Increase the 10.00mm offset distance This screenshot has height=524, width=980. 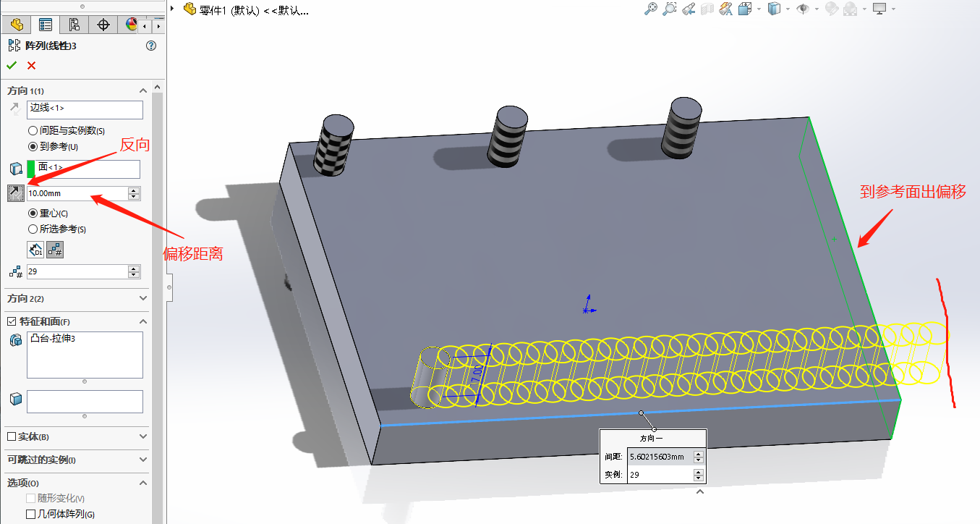click(134, 190)
